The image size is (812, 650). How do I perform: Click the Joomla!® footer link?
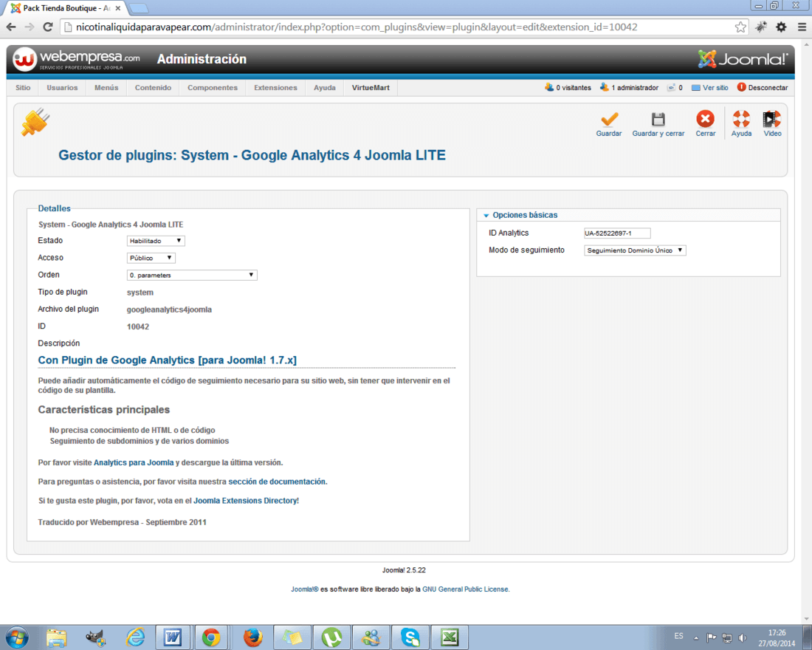pos(304,589)
